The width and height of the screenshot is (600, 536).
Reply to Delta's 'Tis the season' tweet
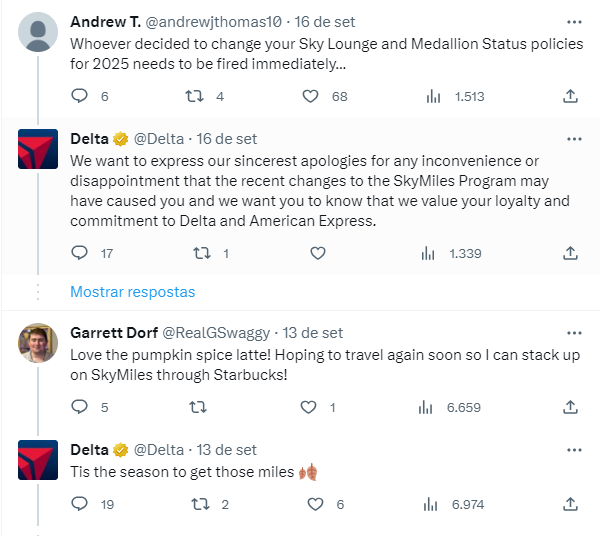(x=81, y=505)
